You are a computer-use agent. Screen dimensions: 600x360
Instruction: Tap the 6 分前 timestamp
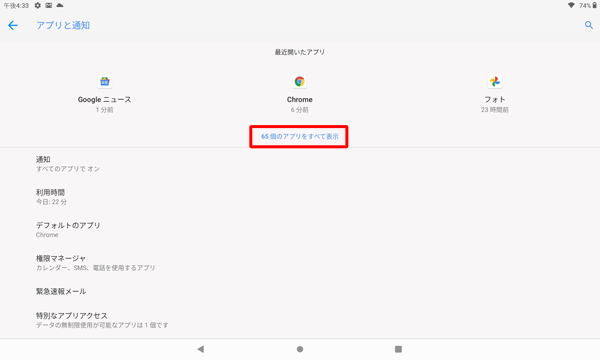coord(300,110)
